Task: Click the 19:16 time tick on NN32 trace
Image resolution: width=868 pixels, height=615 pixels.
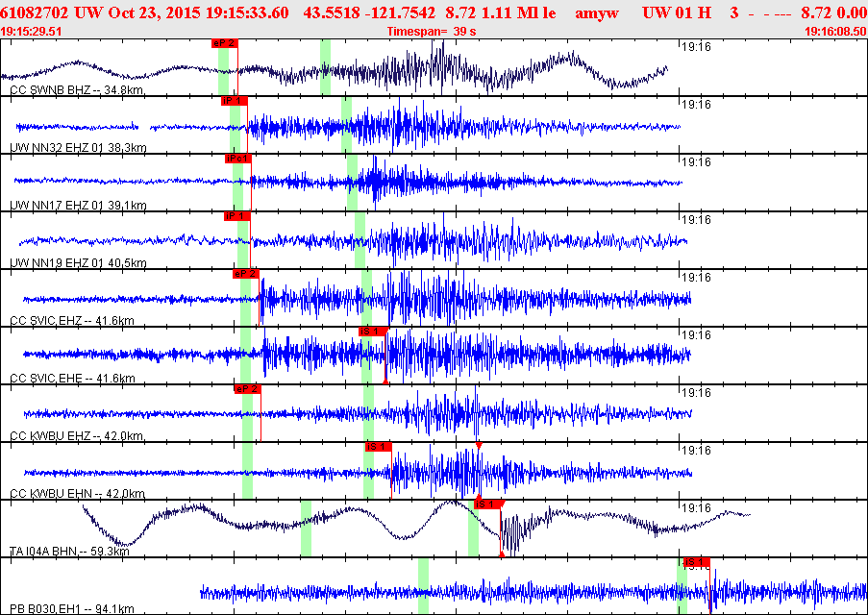Action: (695, 104)
